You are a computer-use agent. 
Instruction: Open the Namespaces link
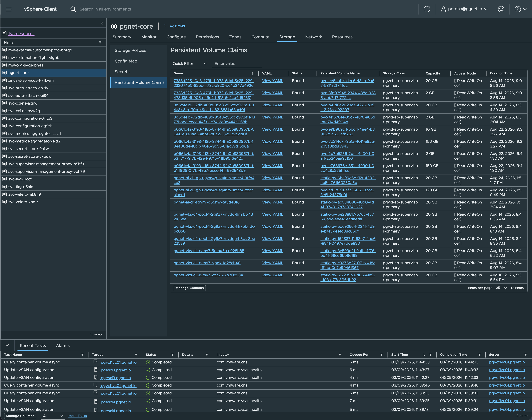(22, 34)
